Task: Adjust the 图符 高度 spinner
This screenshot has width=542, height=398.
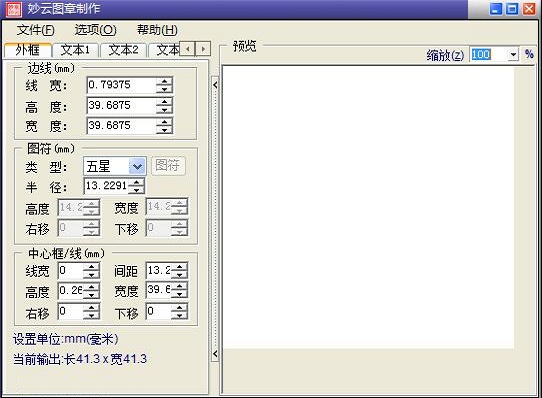Action: tap(92, 207)
